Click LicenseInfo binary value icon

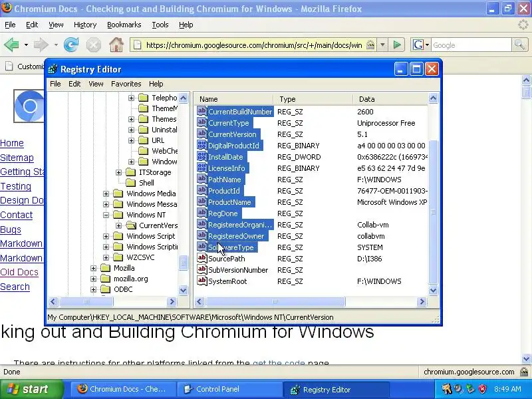pyautogui.click(x=202, y=168)
